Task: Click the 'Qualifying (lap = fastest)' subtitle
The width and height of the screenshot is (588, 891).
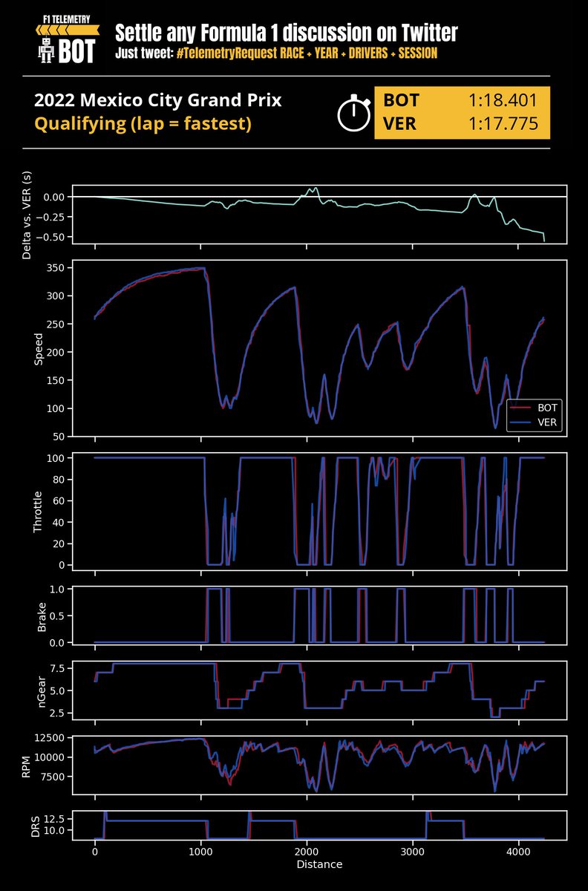Action: 143,124
